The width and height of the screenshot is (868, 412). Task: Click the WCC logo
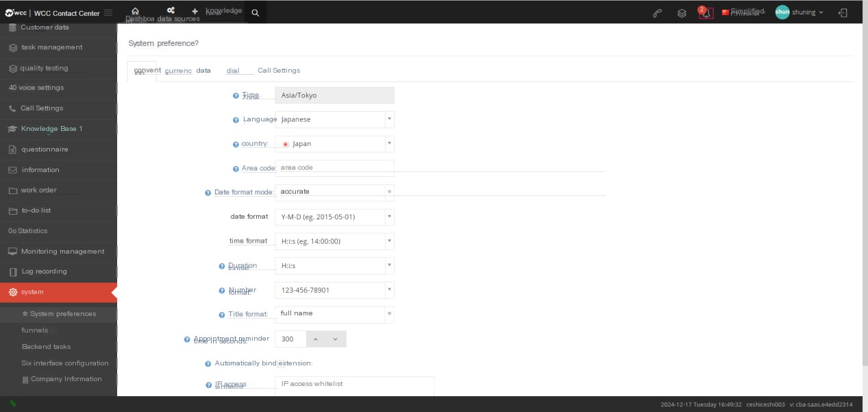pyautogui.click(x=16, y=12)
